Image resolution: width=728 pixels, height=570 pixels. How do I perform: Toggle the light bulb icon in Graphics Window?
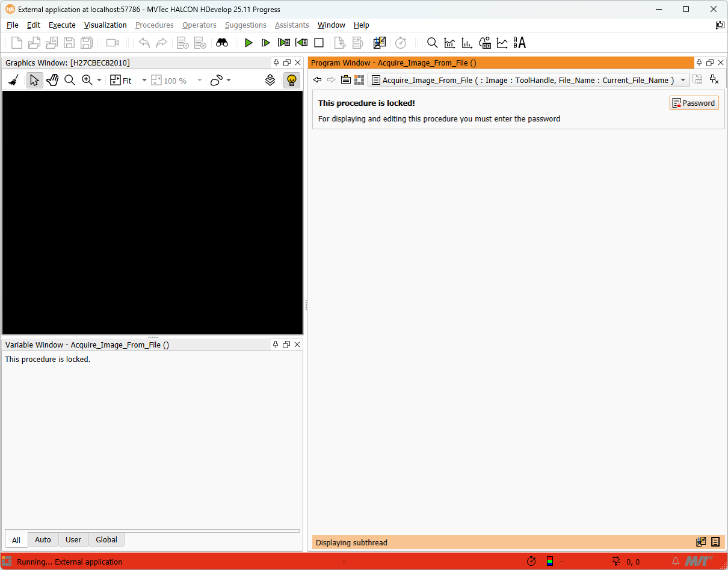(291, 81)
